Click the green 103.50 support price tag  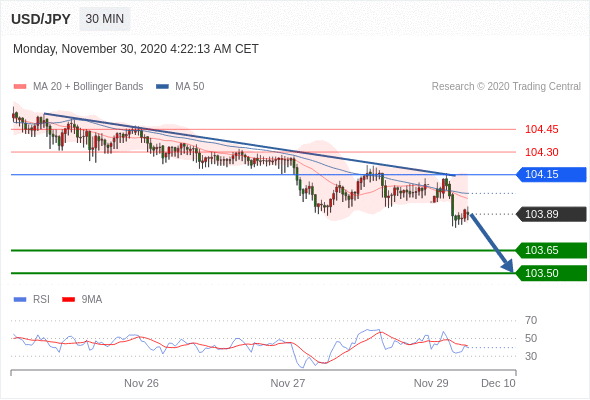(552, 273)
